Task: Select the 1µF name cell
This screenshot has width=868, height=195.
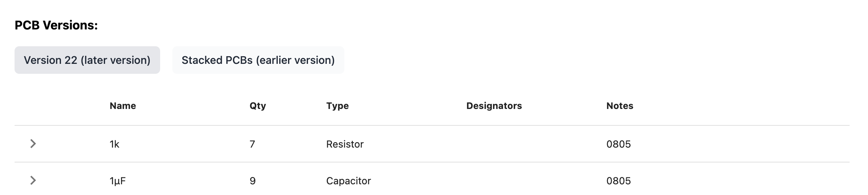Action: tap(118, 181)
